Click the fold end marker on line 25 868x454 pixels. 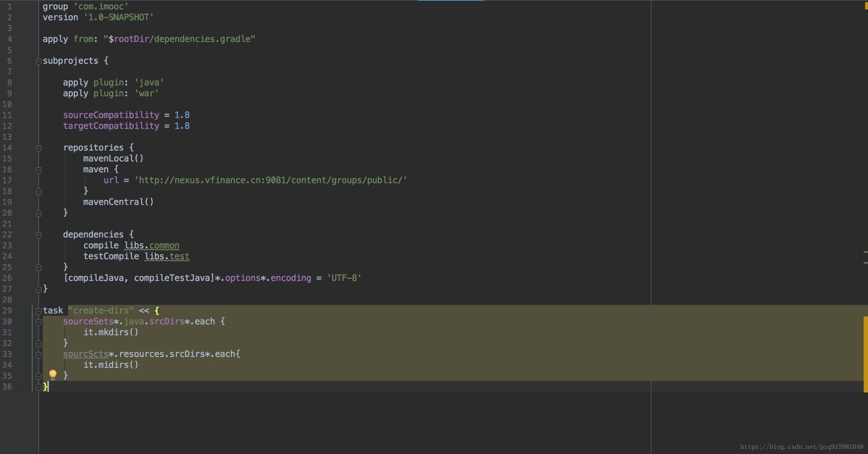click(38, 268)
